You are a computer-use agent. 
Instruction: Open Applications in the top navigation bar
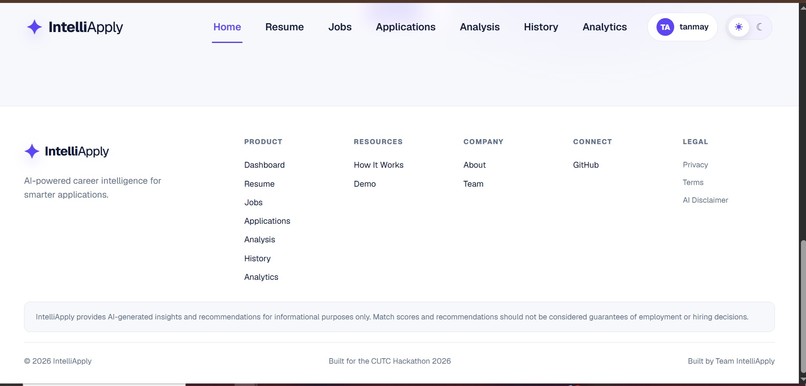(406, 27)
